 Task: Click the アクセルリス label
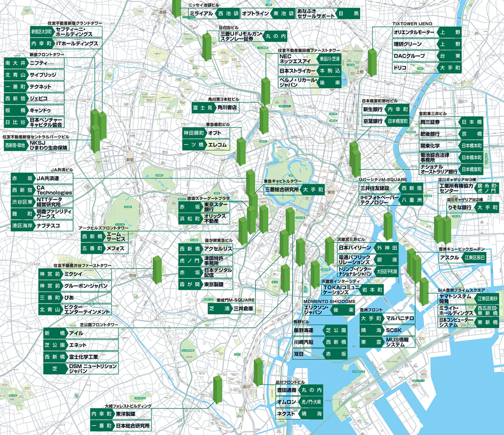tap(218, 249)
